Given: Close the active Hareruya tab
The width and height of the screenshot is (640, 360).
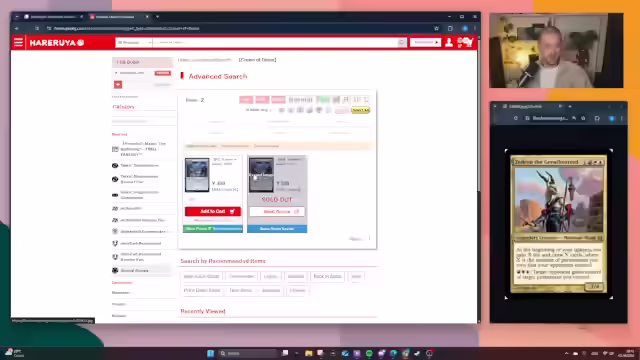Looking at the screenshot, I should point(147,17).
